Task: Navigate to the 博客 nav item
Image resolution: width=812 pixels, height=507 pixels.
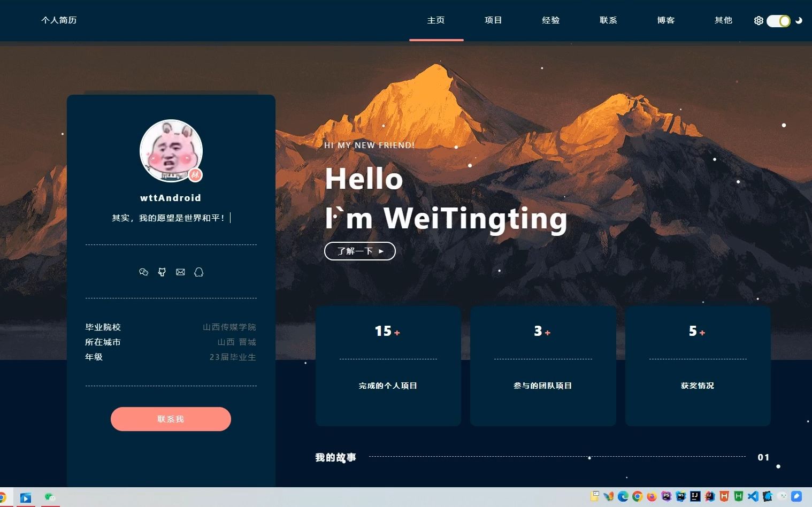Action: tap(666, 20)
